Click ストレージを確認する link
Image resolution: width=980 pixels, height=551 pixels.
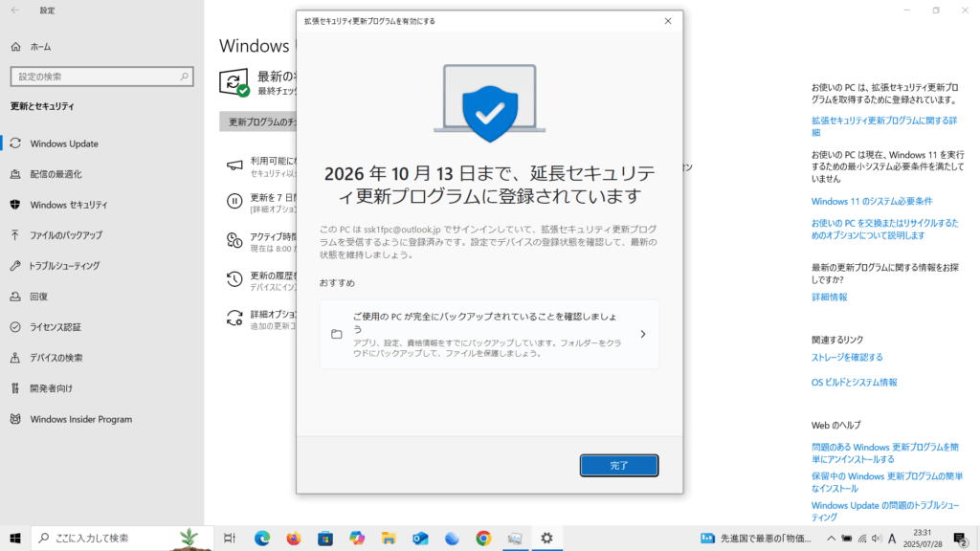pos(847,358)
